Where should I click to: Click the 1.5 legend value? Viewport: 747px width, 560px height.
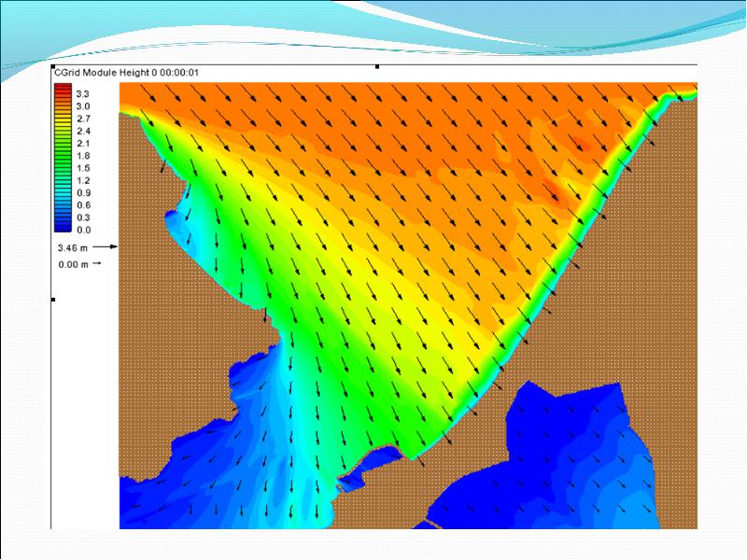point(83,168)
